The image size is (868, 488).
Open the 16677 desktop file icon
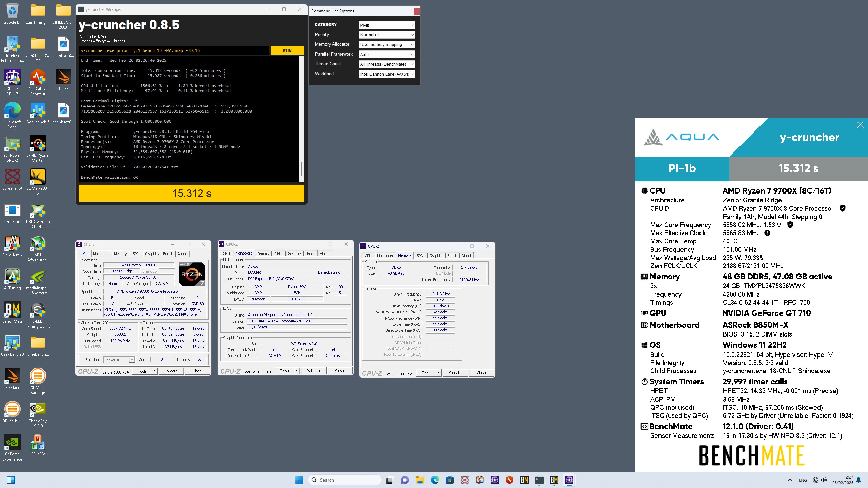coord(63,80)
